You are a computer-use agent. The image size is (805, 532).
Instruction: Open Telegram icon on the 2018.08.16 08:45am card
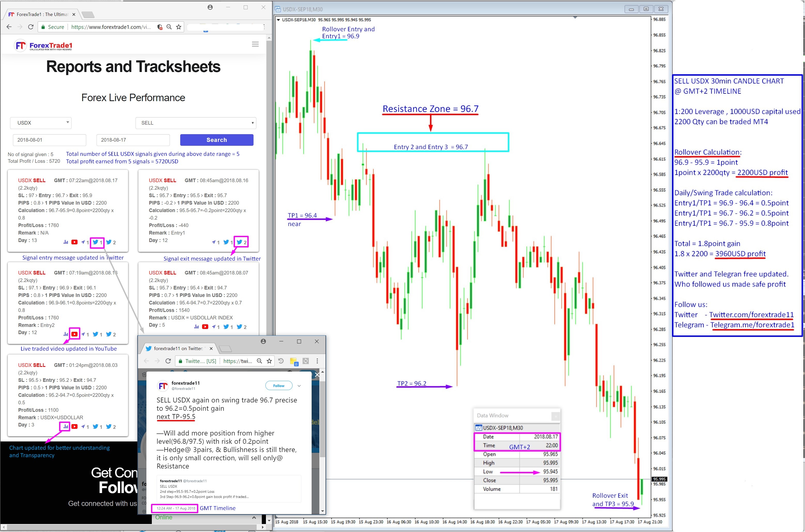click(215, 242)
